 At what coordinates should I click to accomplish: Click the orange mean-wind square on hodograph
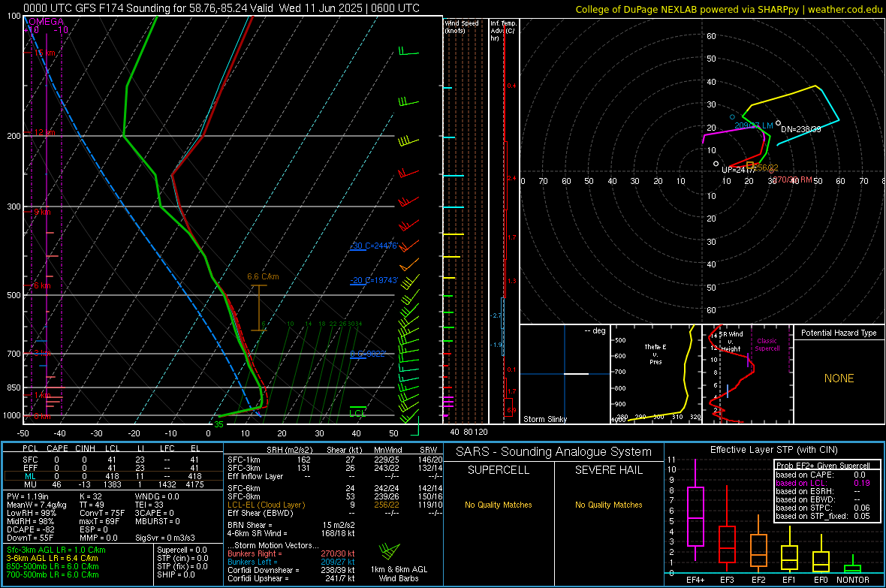pos(750,165)
